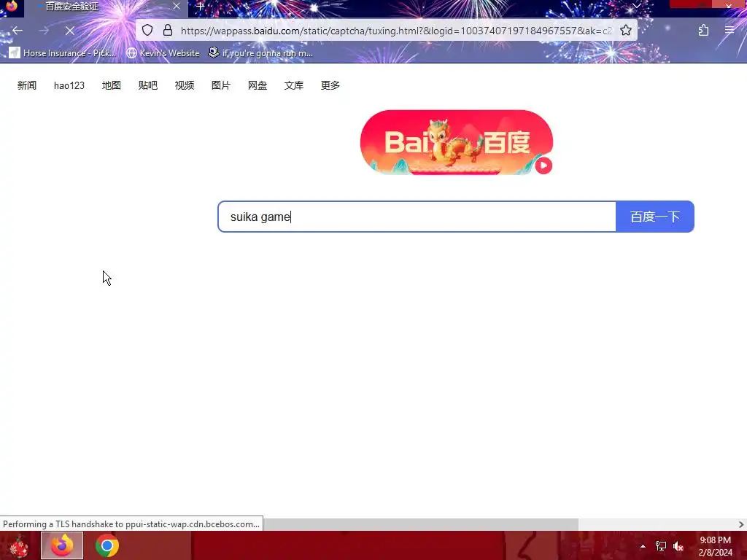This screenshot has width=747, height=560.
Task: Open the 地图 navigation link
Action: tap(112, 85)
